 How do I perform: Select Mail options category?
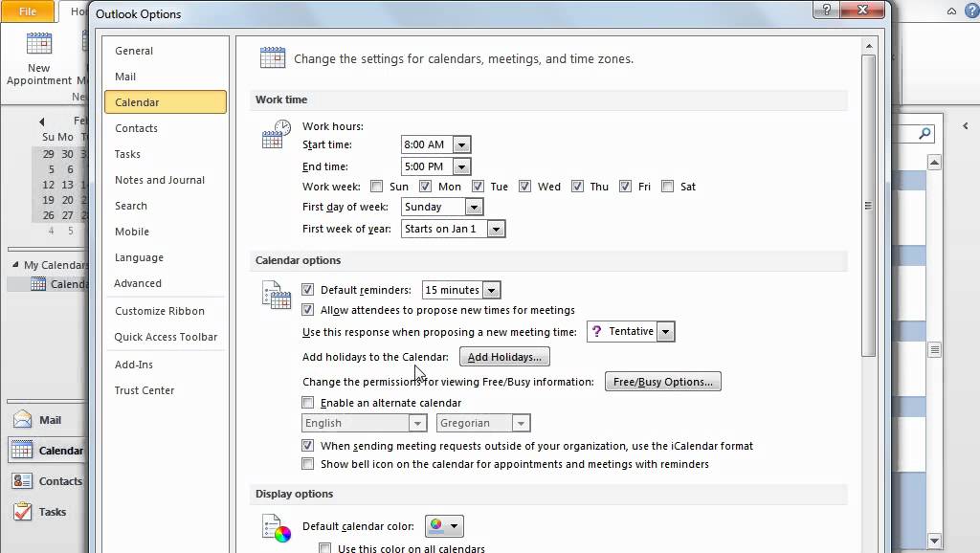[x=166, y=77]
